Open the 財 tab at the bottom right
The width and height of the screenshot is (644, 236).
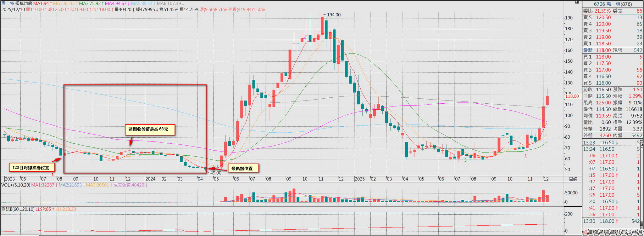[x=618, y=233]
